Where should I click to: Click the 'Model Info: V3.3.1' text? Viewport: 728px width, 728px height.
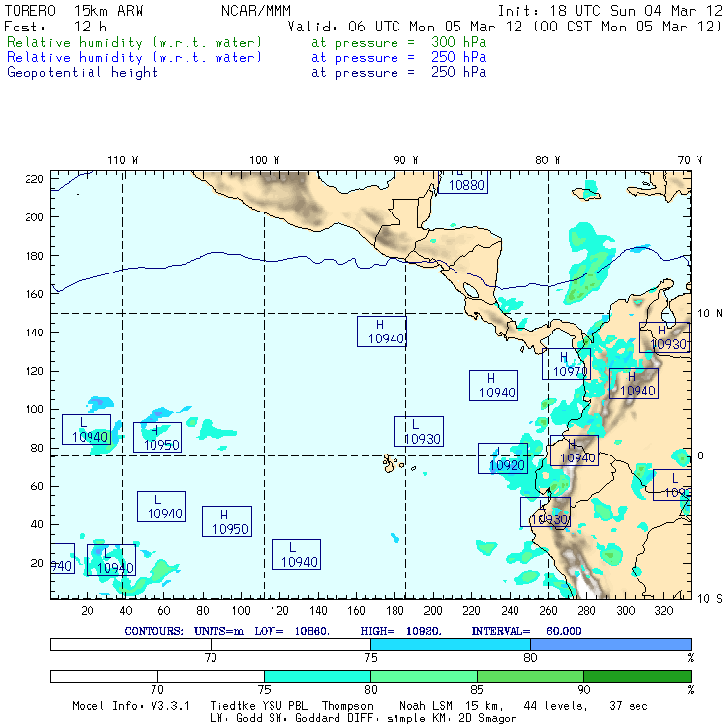point(131,706)
